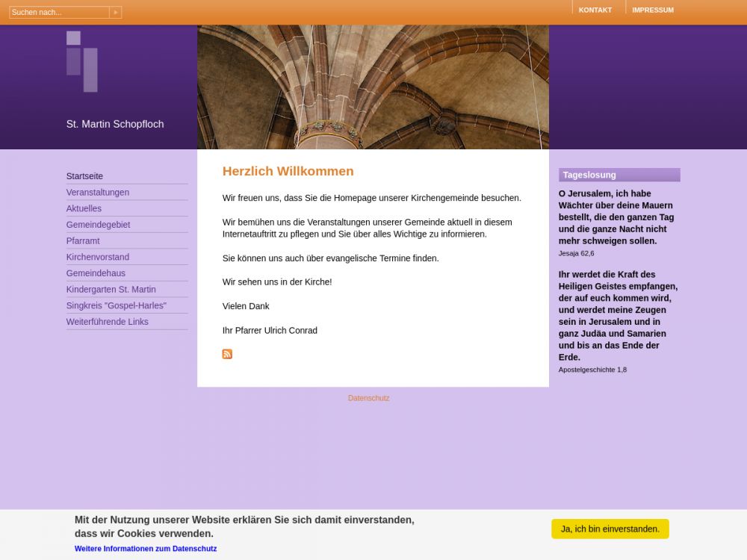Open the Impressum page
The height and width of the screenshot is (560, 747).
(x=652, y=10)
